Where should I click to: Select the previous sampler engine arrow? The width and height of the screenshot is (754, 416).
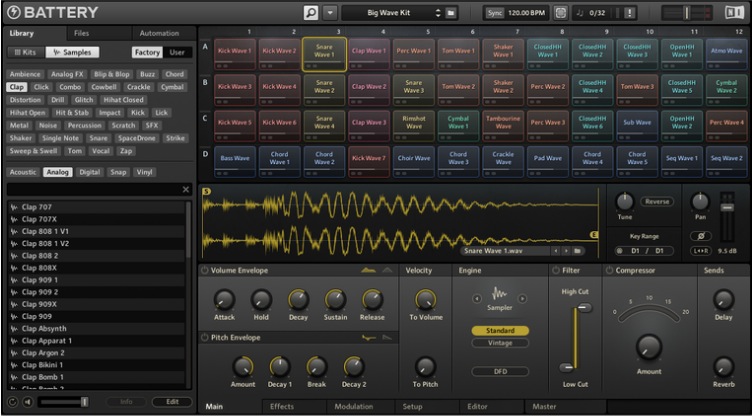point(477,296)
